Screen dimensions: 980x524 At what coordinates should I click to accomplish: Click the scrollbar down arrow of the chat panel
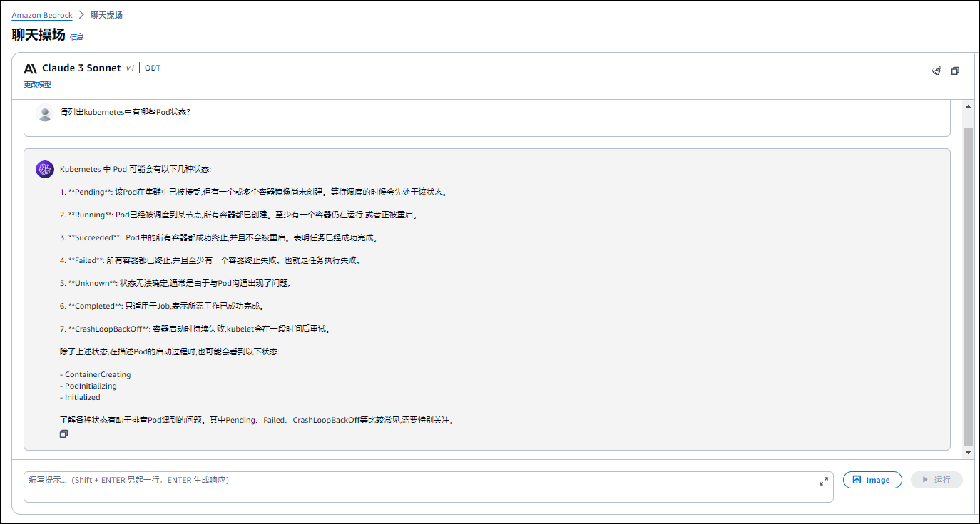(x=968, y=451)
